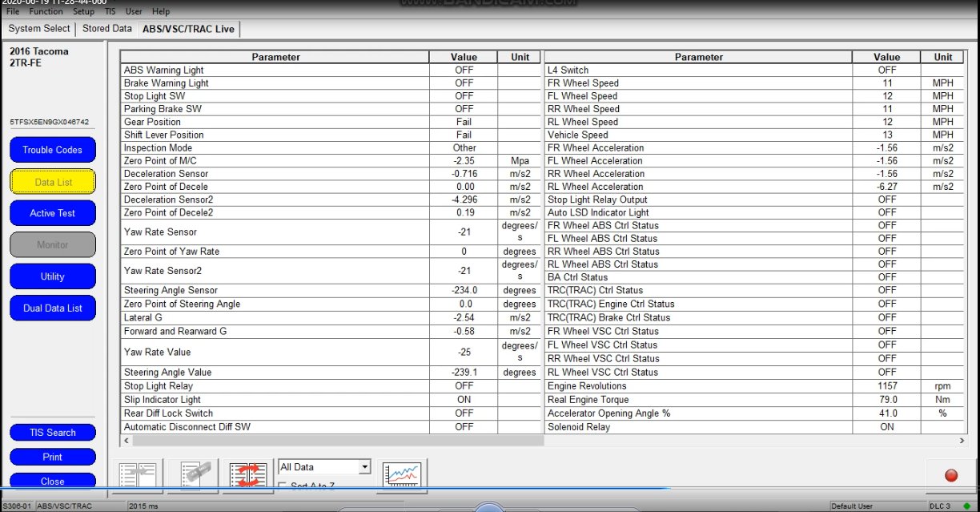Open the Setup menu

(83, 12)
